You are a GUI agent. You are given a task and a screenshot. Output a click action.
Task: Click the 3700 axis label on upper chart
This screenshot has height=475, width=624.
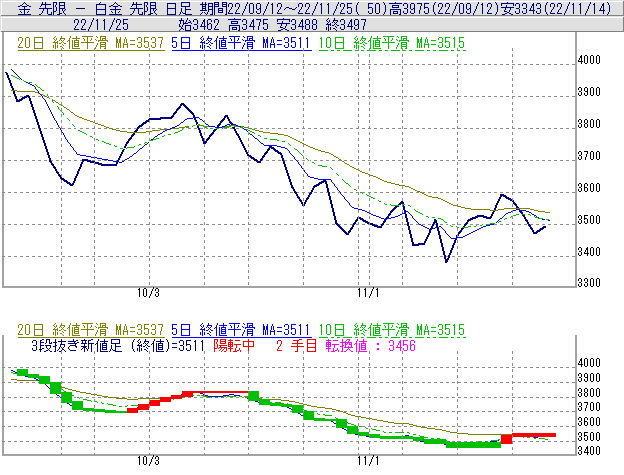pos(589,156)
